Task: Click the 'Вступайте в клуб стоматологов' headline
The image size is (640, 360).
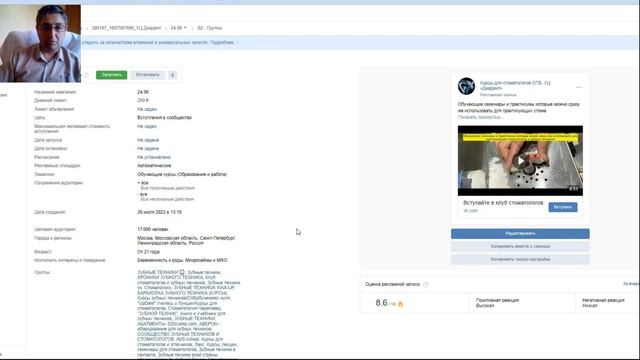Action: pos(503,203)
